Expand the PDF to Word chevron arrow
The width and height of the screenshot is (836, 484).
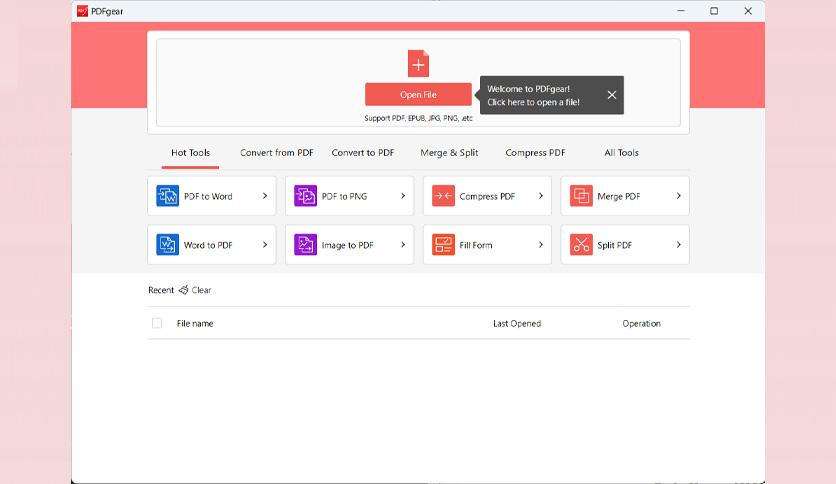click(265, 196)
